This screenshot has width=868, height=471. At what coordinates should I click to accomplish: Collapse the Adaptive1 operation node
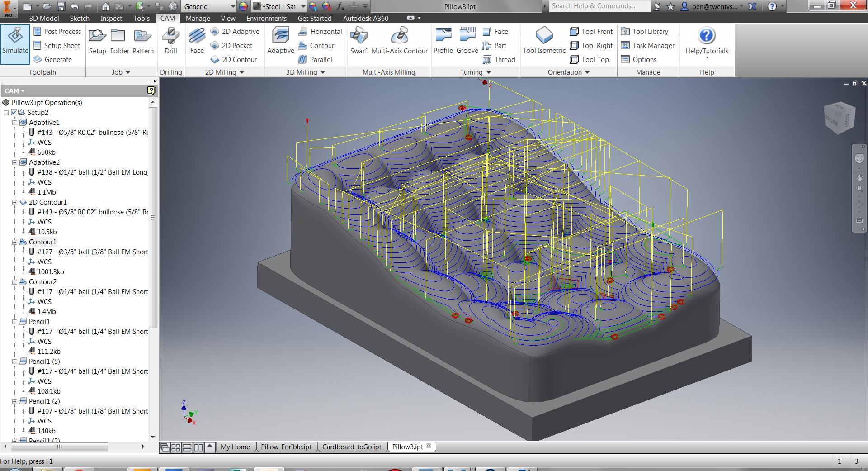[x=14, y=123]
